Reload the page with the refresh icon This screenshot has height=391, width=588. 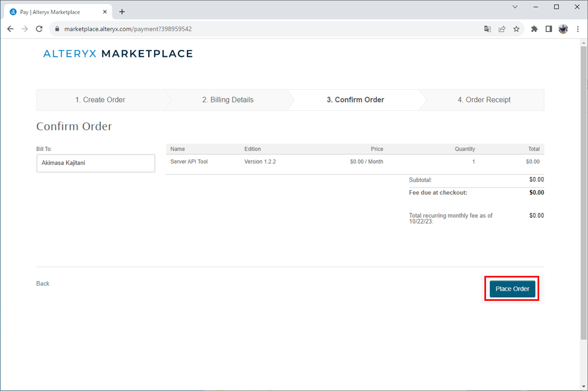39,29
